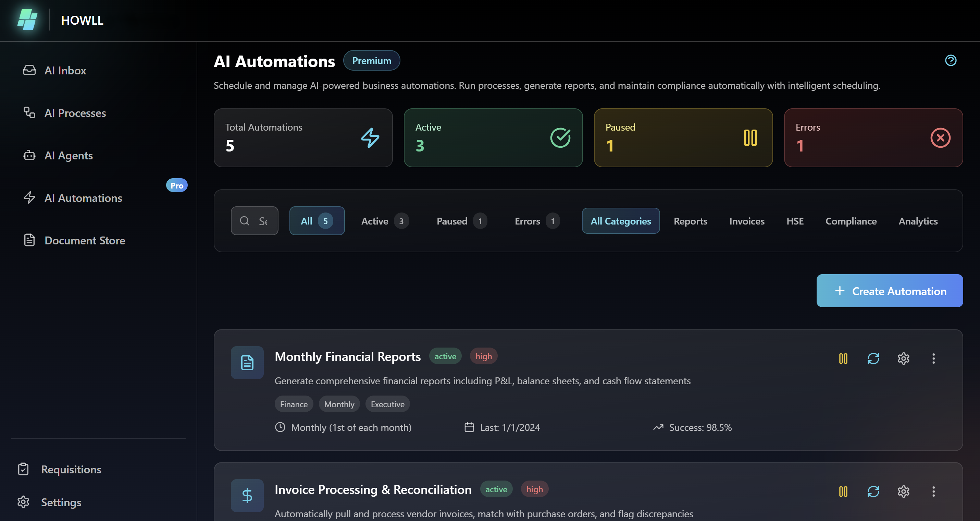
Task: Open Monthly Financial Reports three-dot menu
Action: (x=933, y=359)
